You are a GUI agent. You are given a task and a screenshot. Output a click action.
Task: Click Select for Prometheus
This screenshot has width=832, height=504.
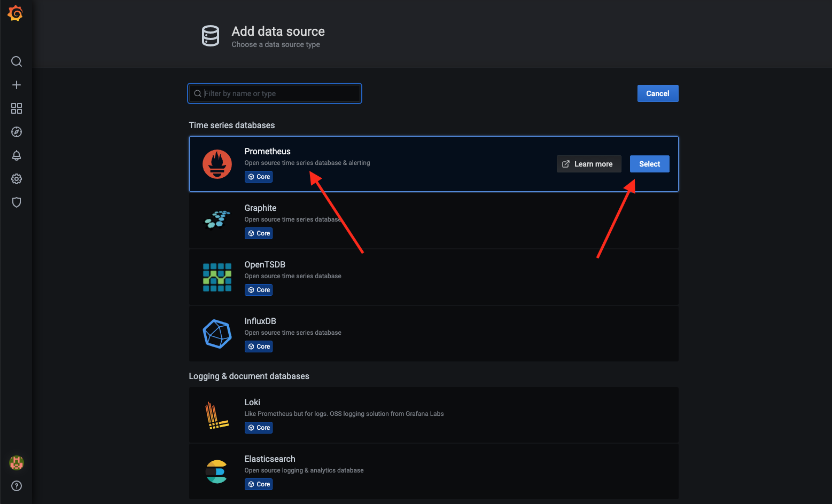[x=650, y=164]
